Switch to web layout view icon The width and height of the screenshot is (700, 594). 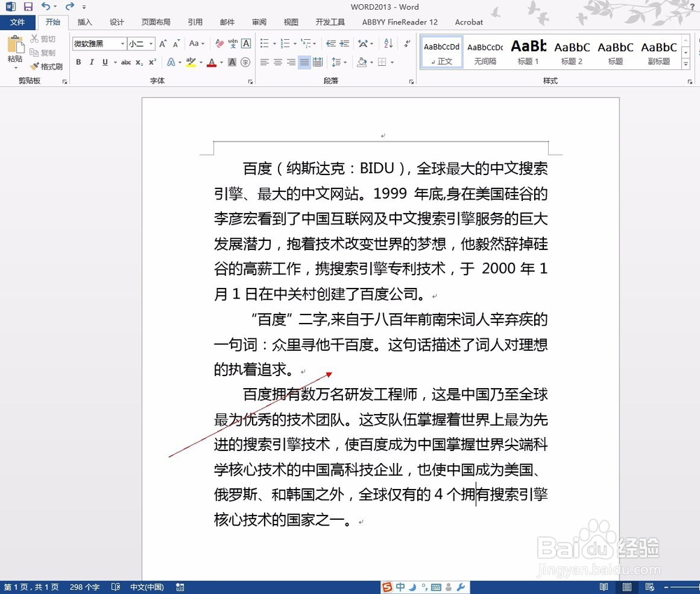click(650, 587)
